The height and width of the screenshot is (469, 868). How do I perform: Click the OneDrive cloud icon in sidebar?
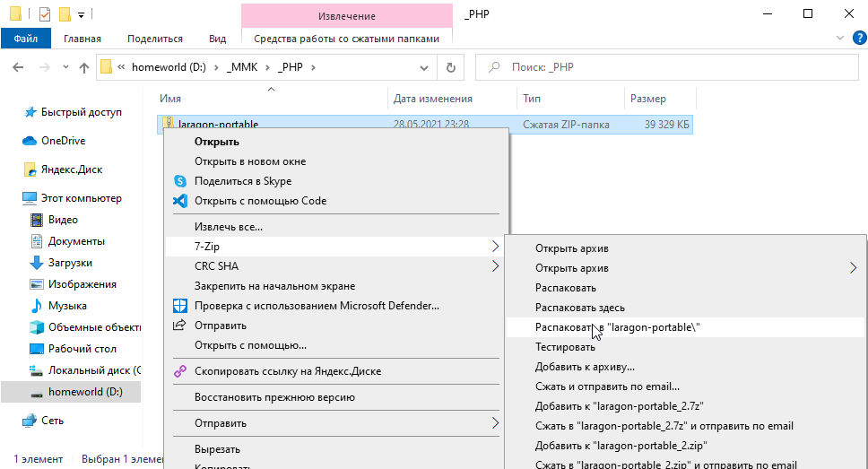click(30, 141)
